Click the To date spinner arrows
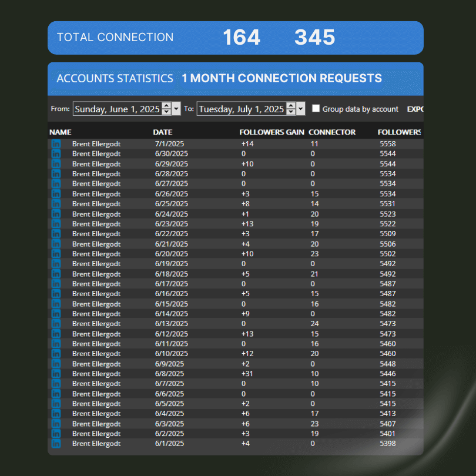 click(x=291, y=109)
